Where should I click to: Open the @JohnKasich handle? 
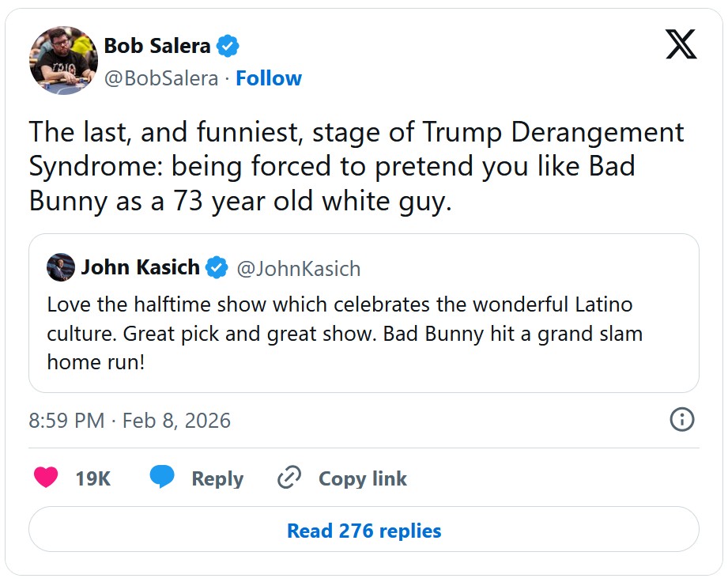(x=299, y=269)
